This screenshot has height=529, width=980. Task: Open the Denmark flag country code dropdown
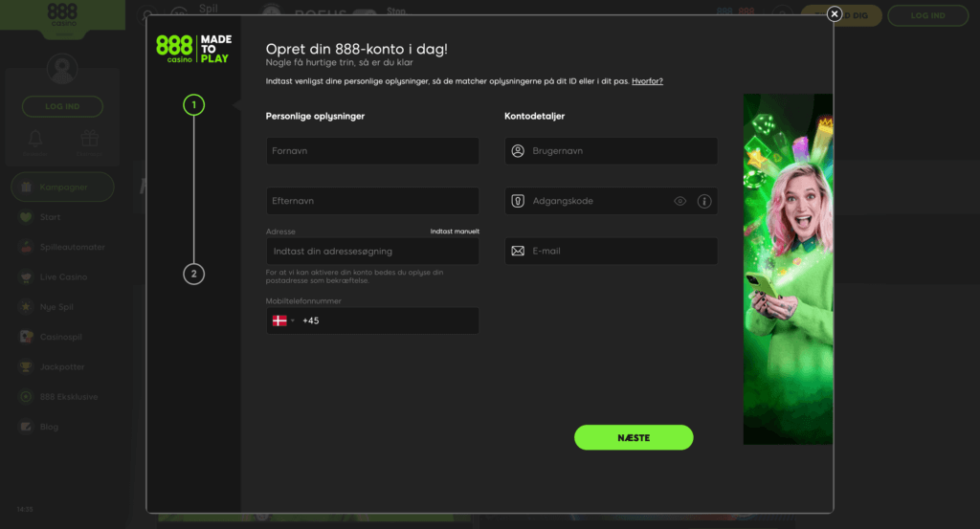tap(283, 320)
